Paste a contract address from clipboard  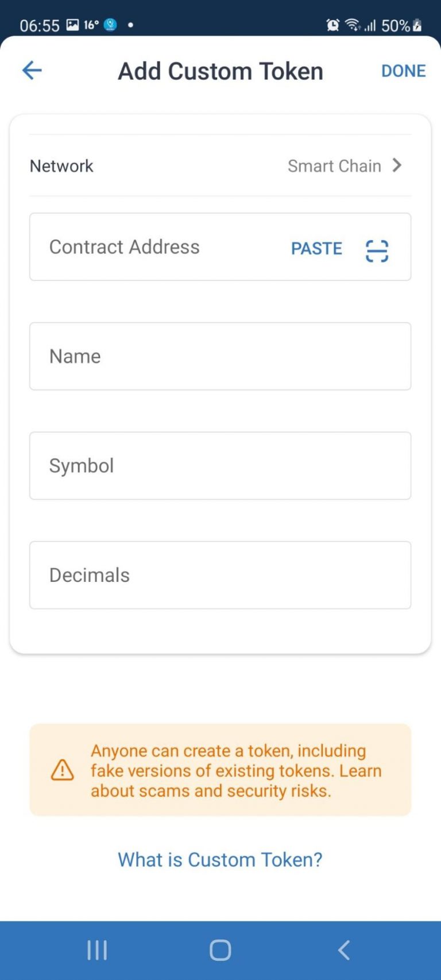point(316,248)
